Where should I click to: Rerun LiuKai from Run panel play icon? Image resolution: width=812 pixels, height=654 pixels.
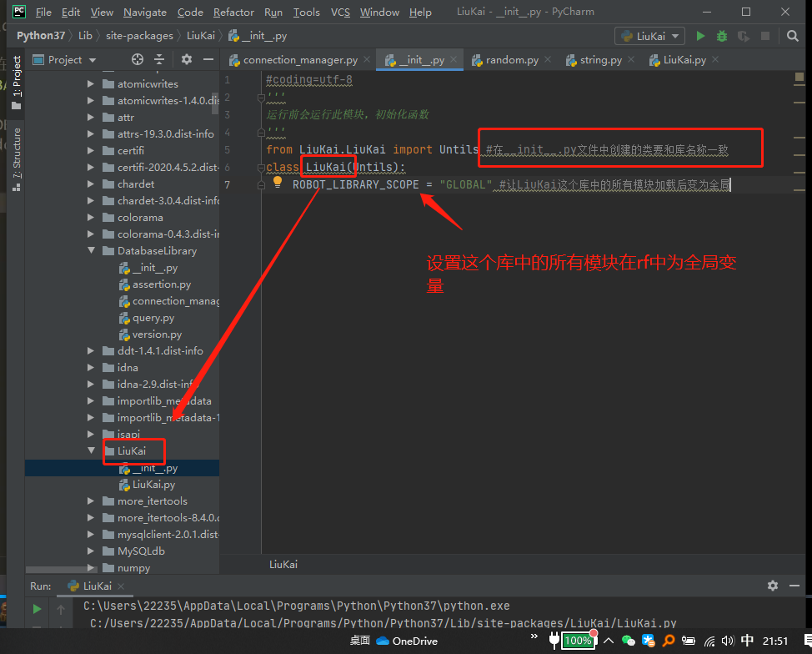click(x=37, y=609)
